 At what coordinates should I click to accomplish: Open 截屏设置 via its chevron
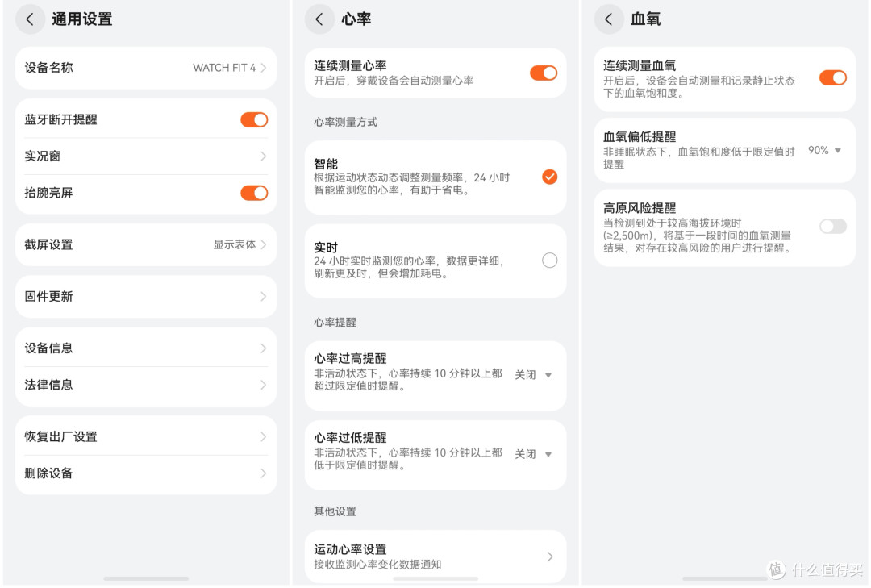tap(263, 244)
